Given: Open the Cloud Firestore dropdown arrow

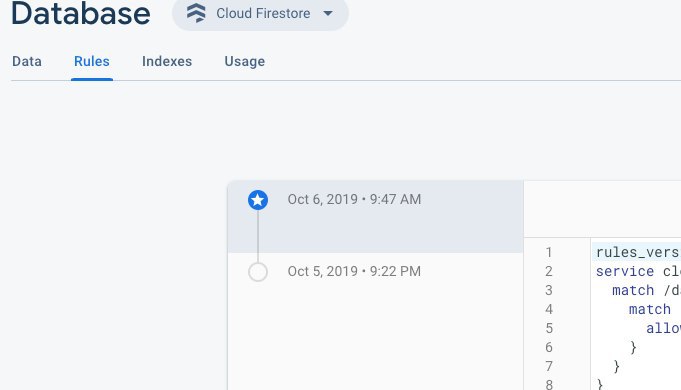Looking at the screenshot, I should 328,13.
